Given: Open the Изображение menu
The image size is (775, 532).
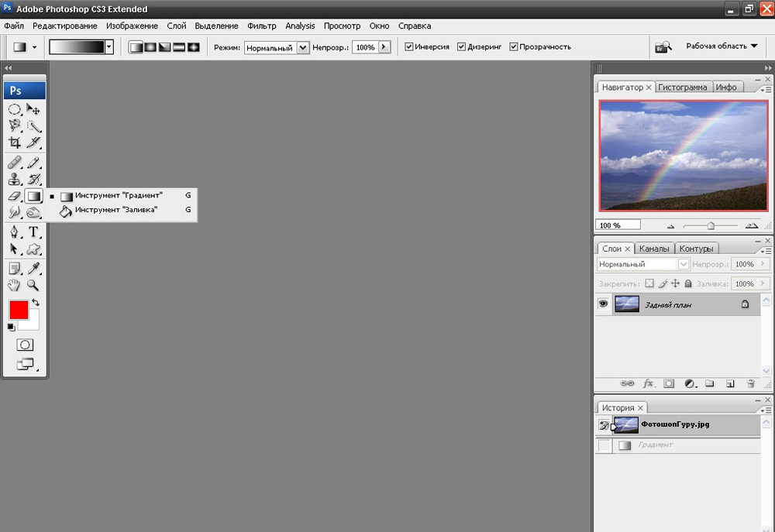Looking at the screenshot, I should [x=132, y=26].
